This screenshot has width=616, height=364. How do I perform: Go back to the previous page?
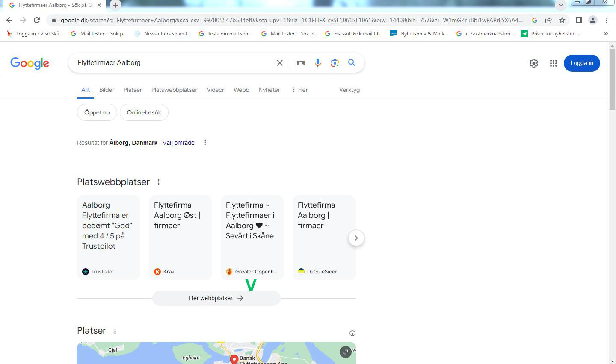click(x=9, y=20)
